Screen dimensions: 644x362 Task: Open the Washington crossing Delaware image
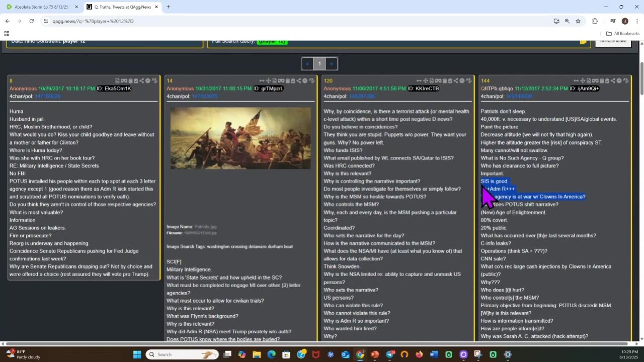[240, 138]
